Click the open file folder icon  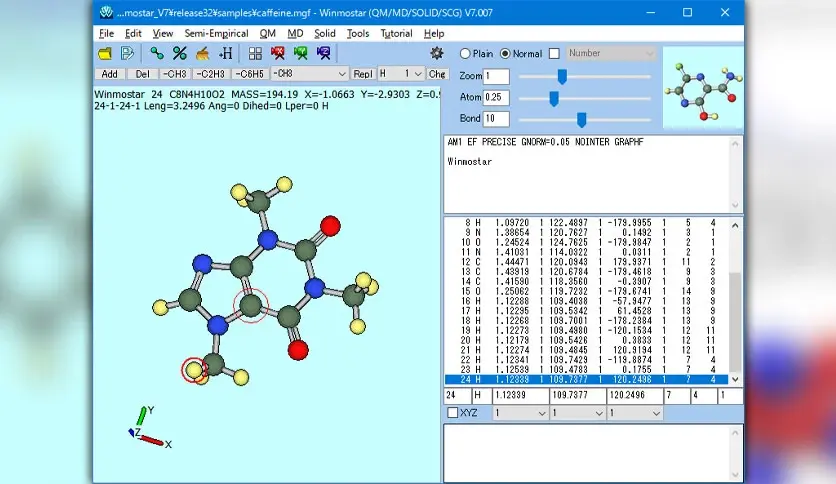pos(105,53)
